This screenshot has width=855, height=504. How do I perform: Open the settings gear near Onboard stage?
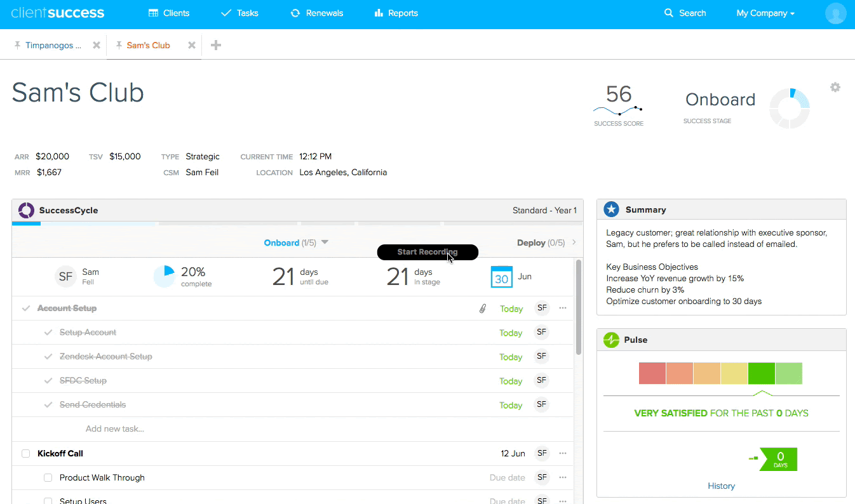point(835,87)
